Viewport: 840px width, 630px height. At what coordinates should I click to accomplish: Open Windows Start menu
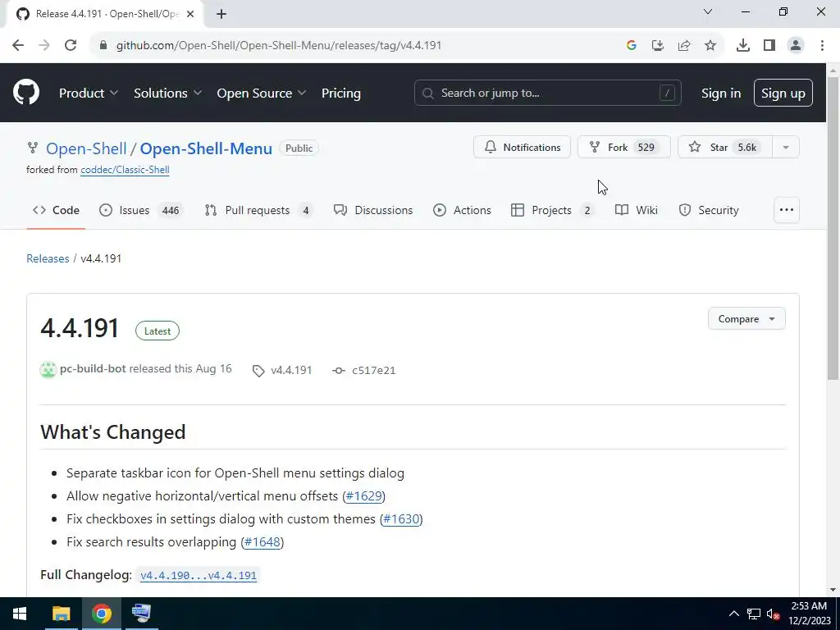[x=20, y=614]
